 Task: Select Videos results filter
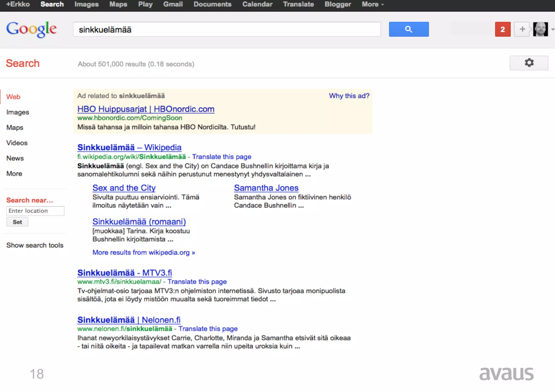[17, 143]
